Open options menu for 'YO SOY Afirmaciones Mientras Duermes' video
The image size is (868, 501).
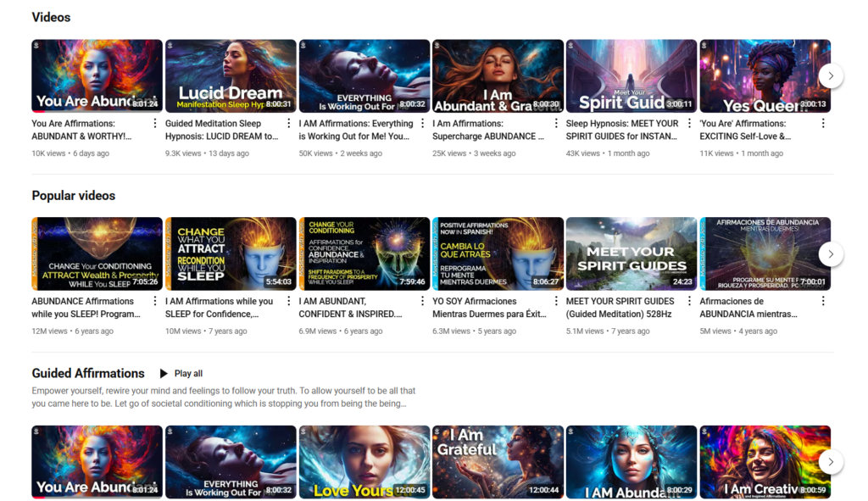click(556, 301)
